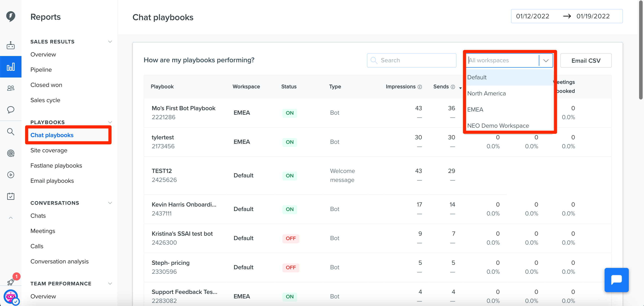
Task: Click the Email CSV button
Action: pyautogui.click(x=586, y=60)
